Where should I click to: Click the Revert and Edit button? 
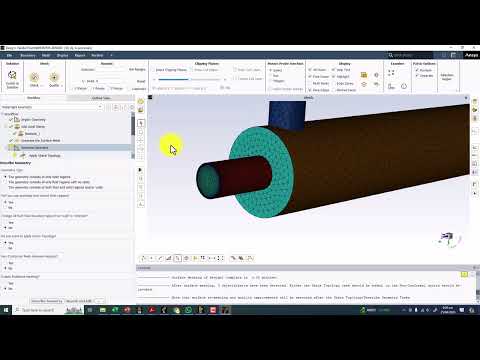click(x=79, y=301)
